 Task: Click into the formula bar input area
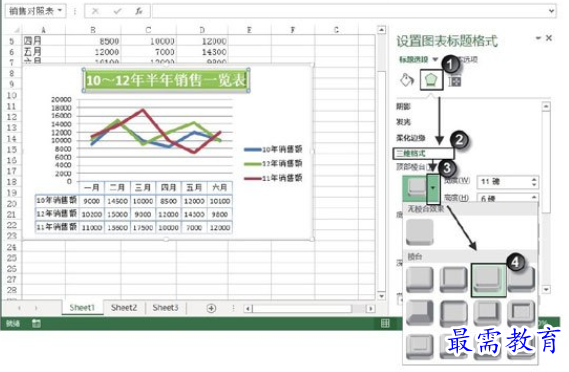click(x=349, y=11)
